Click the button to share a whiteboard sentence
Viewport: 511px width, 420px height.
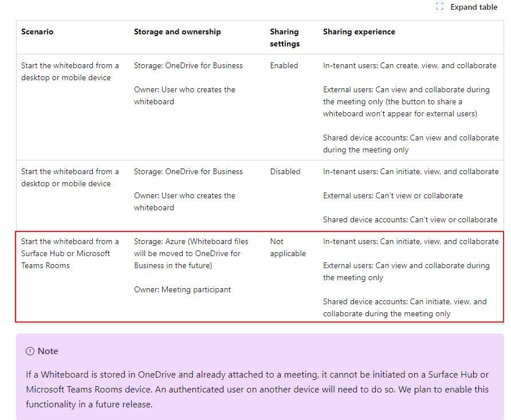click(x=400, y=108)
